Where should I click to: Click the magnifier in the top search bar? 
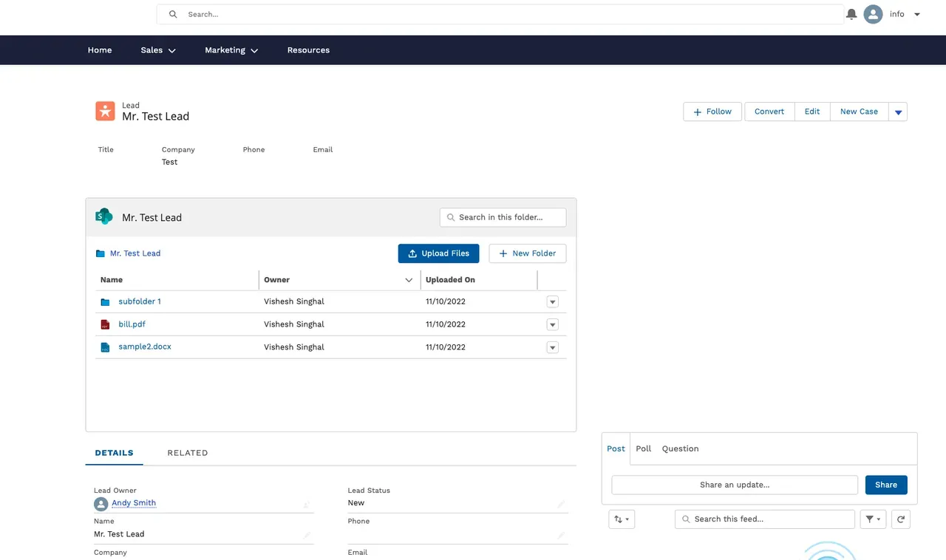point(172,13)
